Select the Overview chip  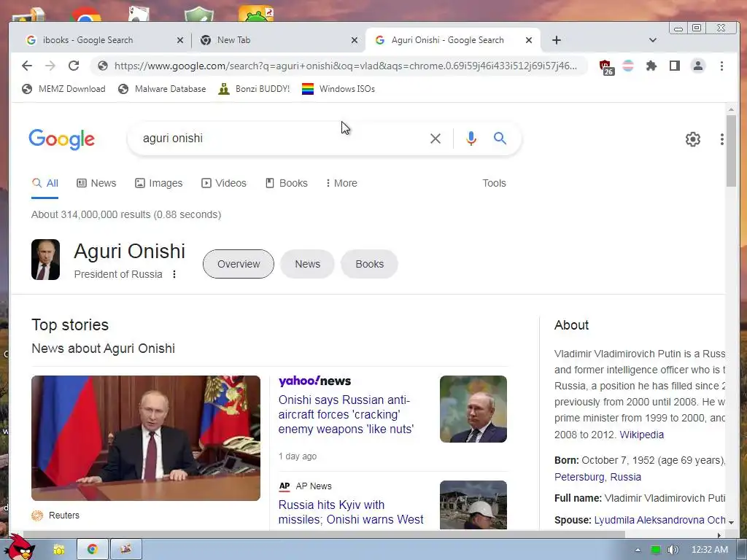(239, 264)
